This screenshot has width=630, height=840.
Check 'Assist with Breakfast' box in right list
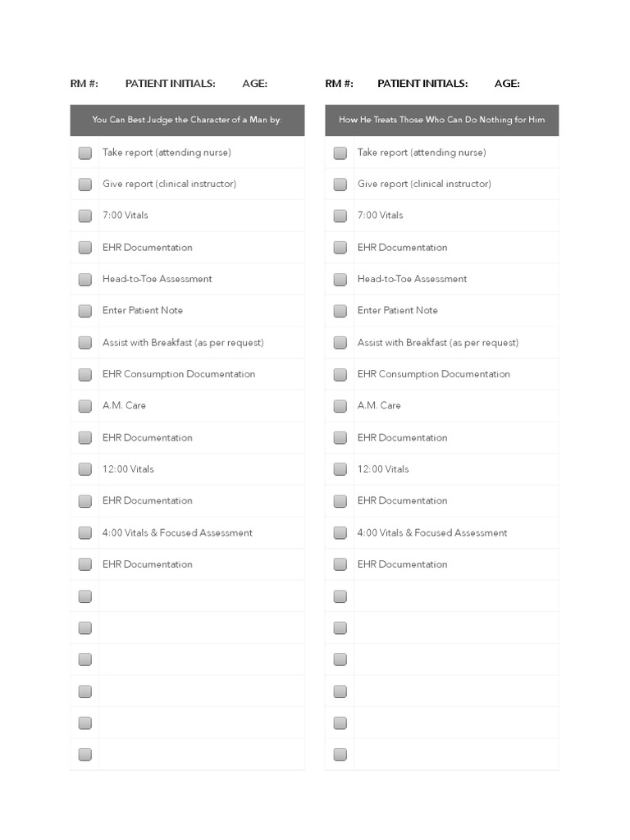coord(340,343)
